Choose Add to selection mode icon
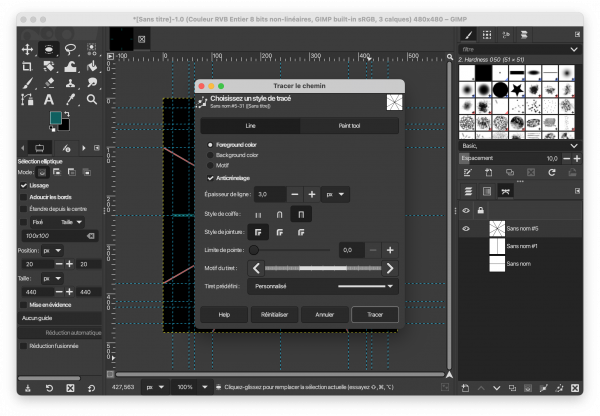Screen dimensions: 600x416 pos(57,172)
